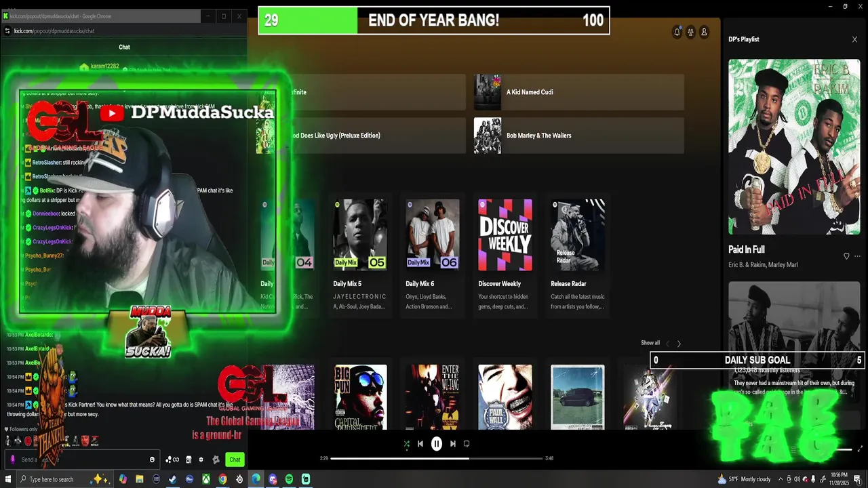Screen dimensions: 868x488
Task: Like the Paid In Full track
Action: tap(846, 256)
